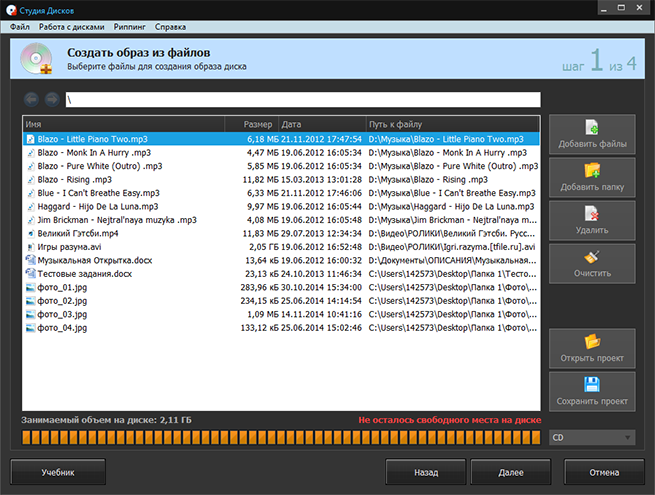Click the path input field
Screen dimensions: 655x495
[x=300, y=100]
